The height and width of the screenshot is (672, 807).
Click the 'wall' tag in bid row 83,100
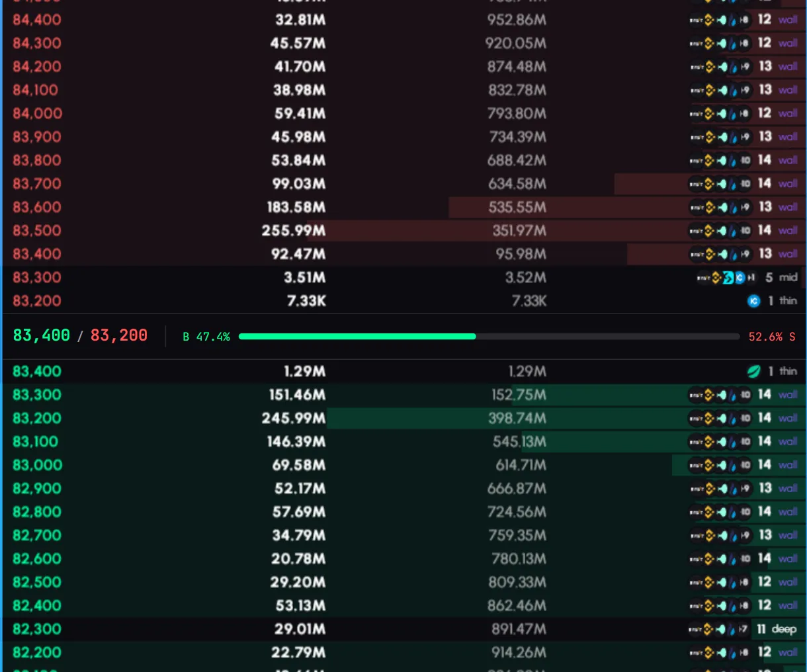788,442
